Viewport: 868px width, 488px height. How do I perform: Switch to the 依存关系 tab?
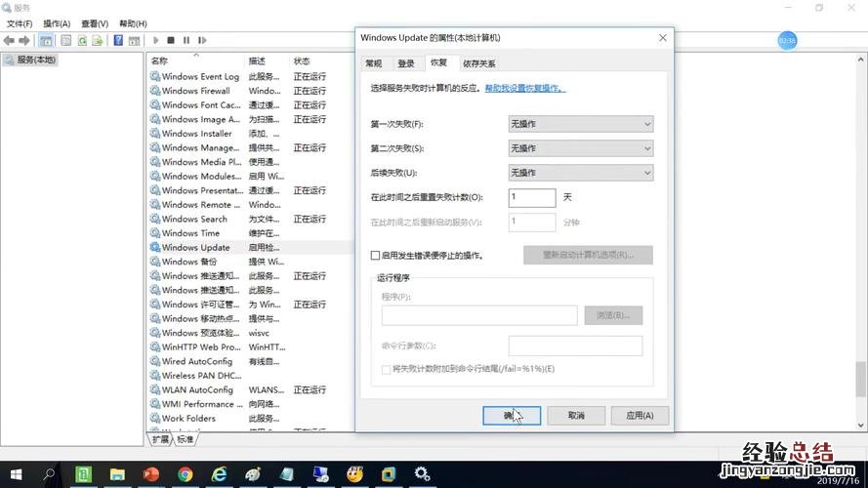click(x=478, y=63)
